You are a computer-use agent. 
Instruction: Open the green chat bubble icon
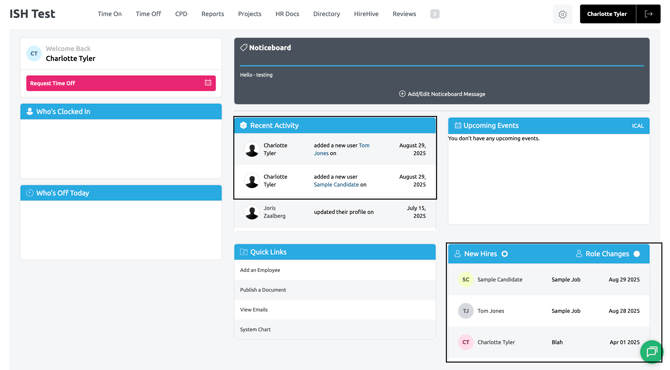[652, 352]
